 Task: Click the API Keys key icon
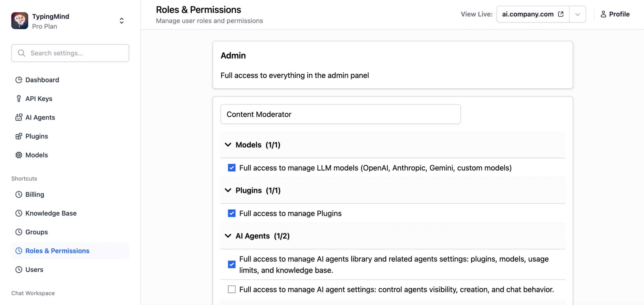(x=19, y=98)
